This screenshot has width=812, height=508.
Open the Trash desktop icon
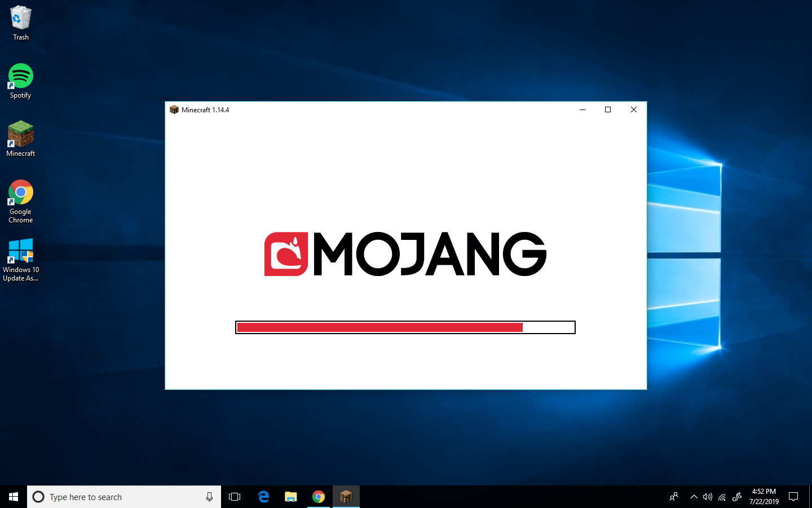21,23
